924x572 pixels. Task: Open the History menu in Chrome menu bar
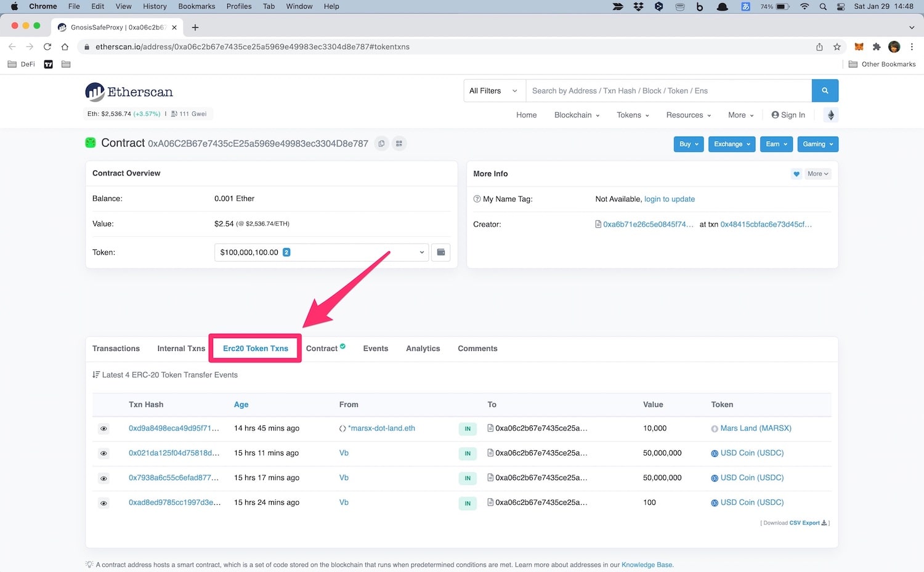[155, 6]
